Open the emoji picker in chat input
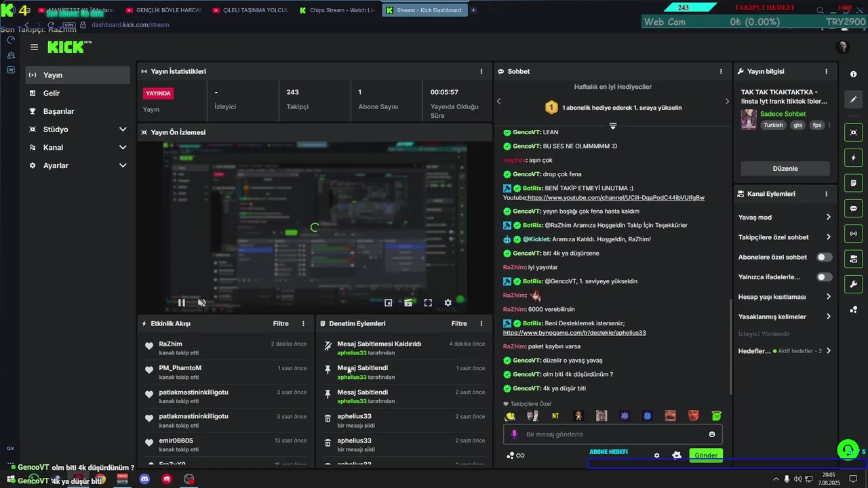This screenshot has width=868, height=488. coord(712,434)
